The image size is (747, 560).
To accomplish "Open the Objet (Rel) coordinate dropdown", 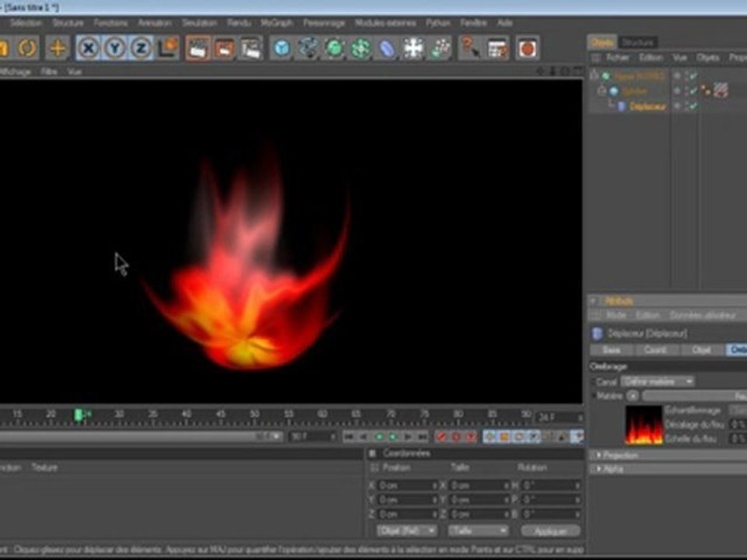I will (x=406, y=530).
